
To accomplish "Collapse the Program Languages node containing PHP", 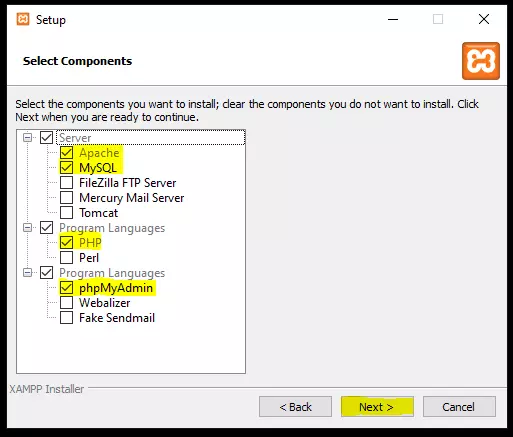I will 28,228.
